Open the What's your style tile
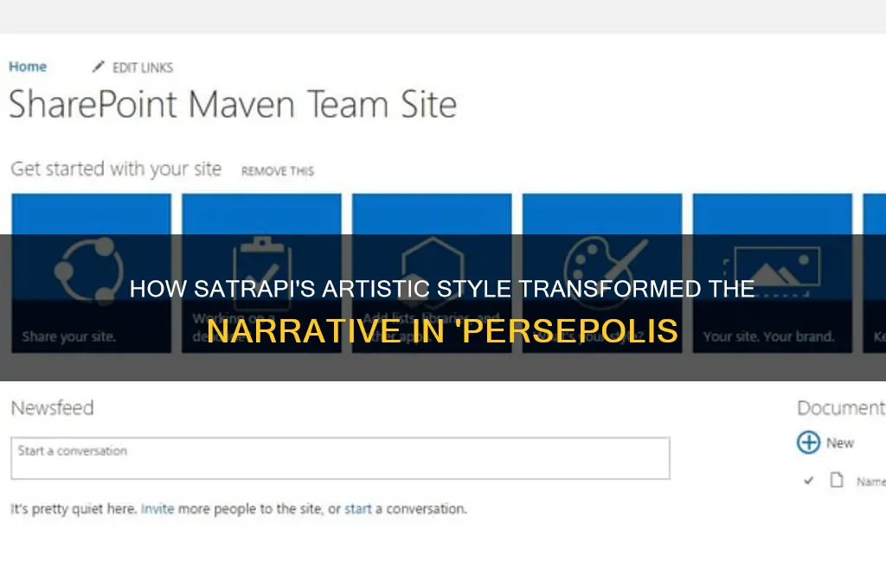Screen dimensions: 886x588 pos(602,273)
